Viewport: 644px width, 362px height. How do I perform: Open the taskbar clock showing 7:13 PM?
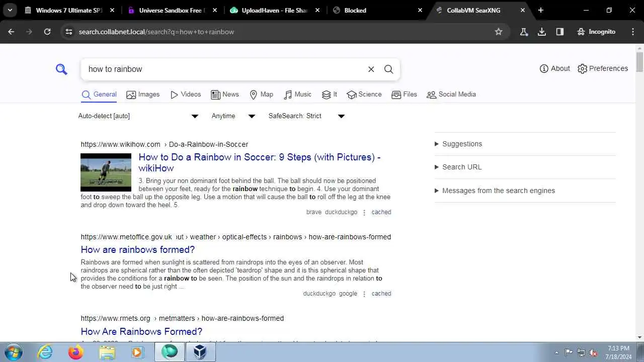tap(618, 352)
